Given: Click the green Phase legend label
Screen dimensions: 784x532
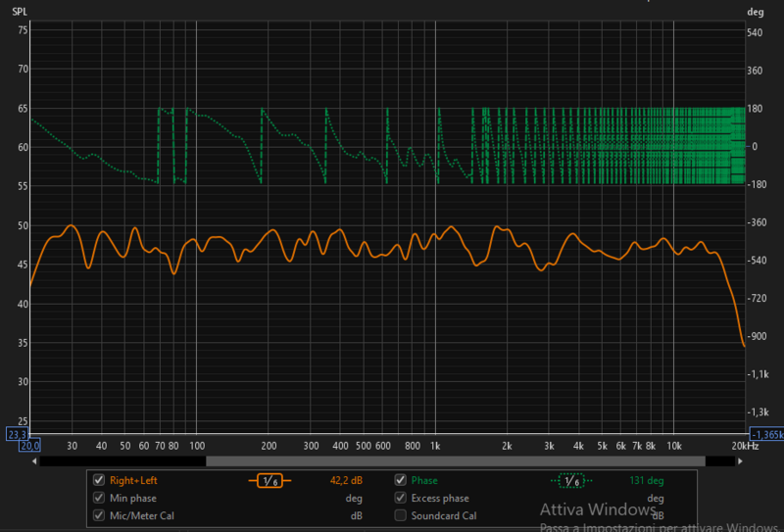Looking at the screenshot, I should coord(424,481).
